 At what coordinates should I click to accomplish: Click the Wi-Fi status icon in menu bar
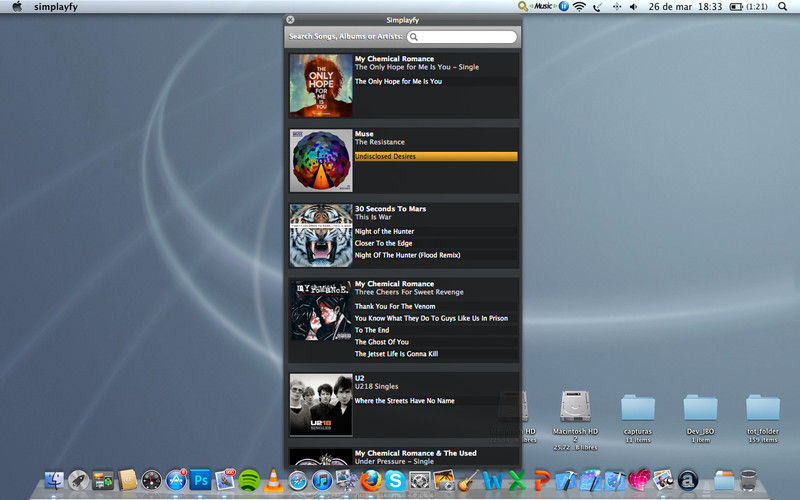point(579,7)
